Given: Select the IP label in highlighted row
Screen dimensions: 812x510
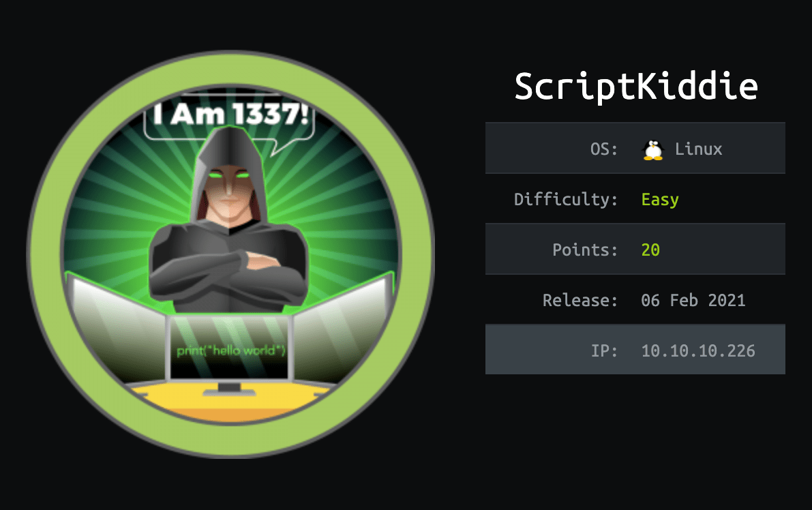Looking at the screenshot, I should [x=604, y=350].
